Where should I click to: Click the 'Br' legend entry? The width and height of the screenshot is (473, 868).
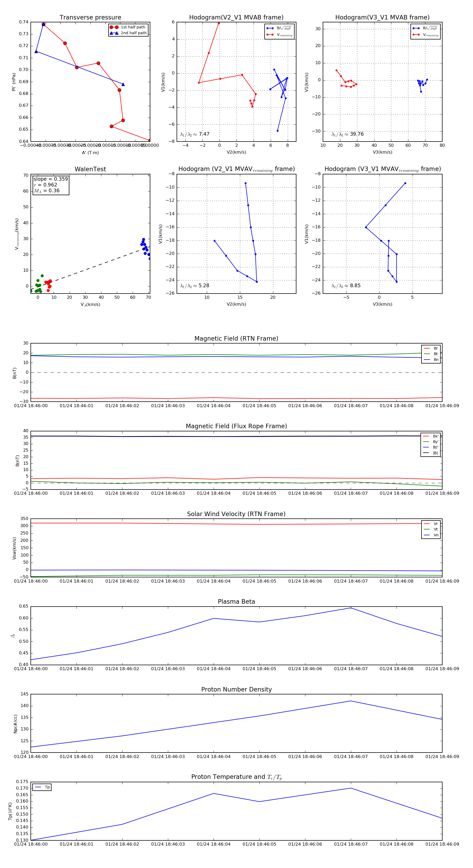coord(431,349)
